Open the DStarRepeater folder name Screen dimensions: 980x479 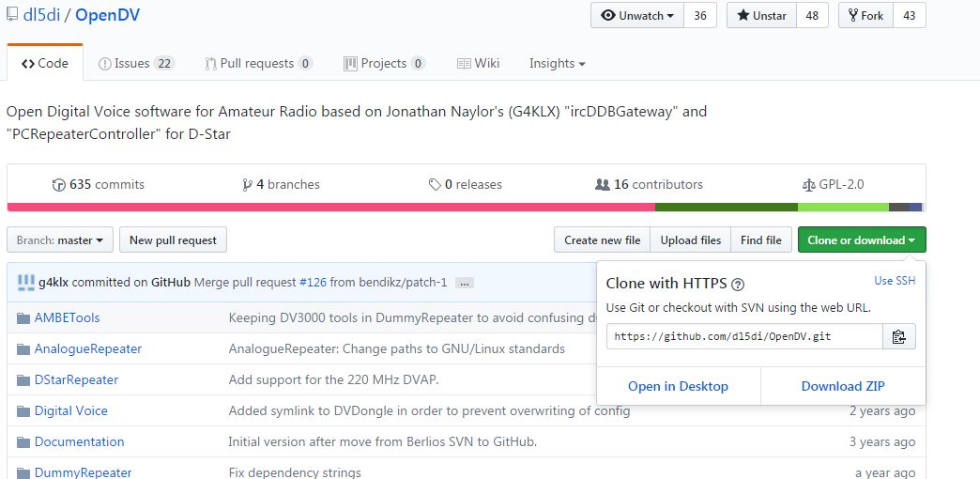click(x=76, y=380)
